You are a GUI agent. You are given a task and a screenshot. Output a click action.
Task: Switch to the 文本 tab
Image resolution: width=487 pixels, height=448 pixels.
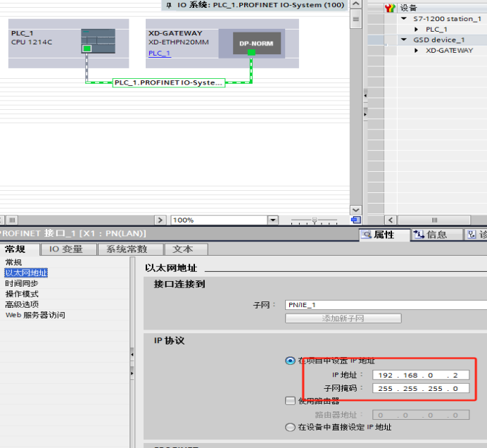click(x=186, y=249)
